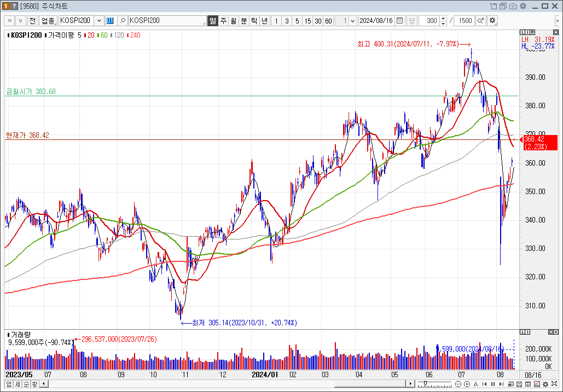Select the daily (일) chart period
Viewport: 563px width, 392px height.
(213, 21)
